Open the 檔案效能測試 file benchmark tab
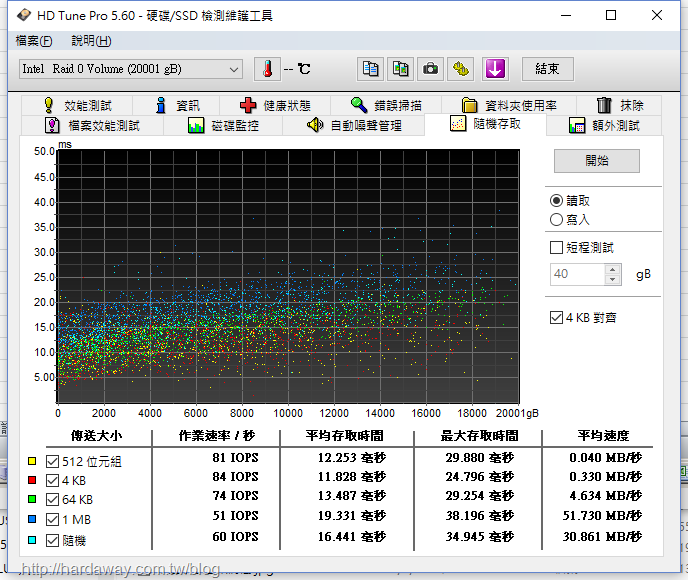Viewport: 688px width, 580px height. [93, 125]
